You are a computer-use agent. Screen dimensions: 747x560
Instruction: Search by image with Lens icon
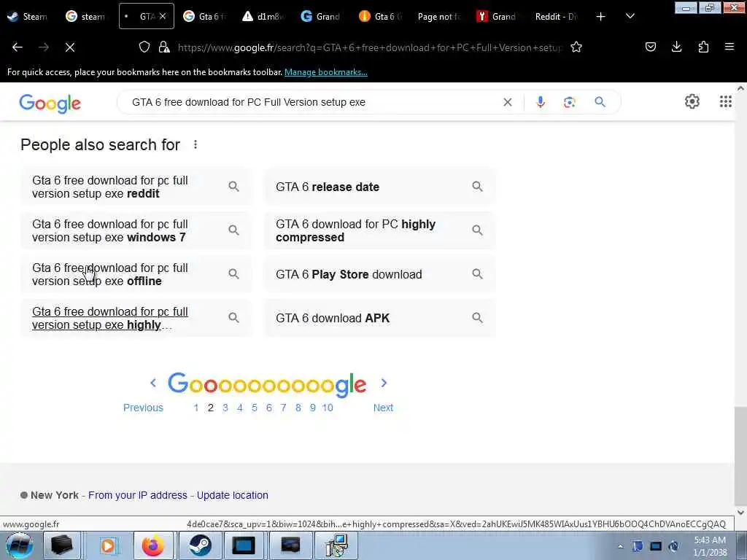tap(569, 102)
